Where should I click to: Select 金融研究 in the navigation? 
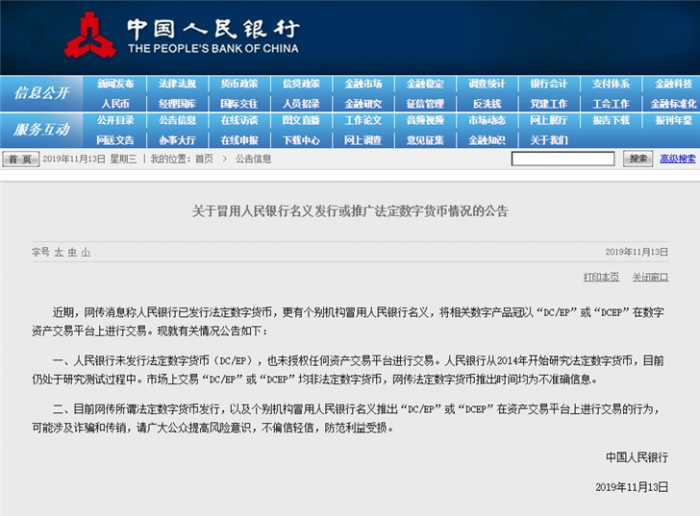pyautogui.click(x=363, y=104)
